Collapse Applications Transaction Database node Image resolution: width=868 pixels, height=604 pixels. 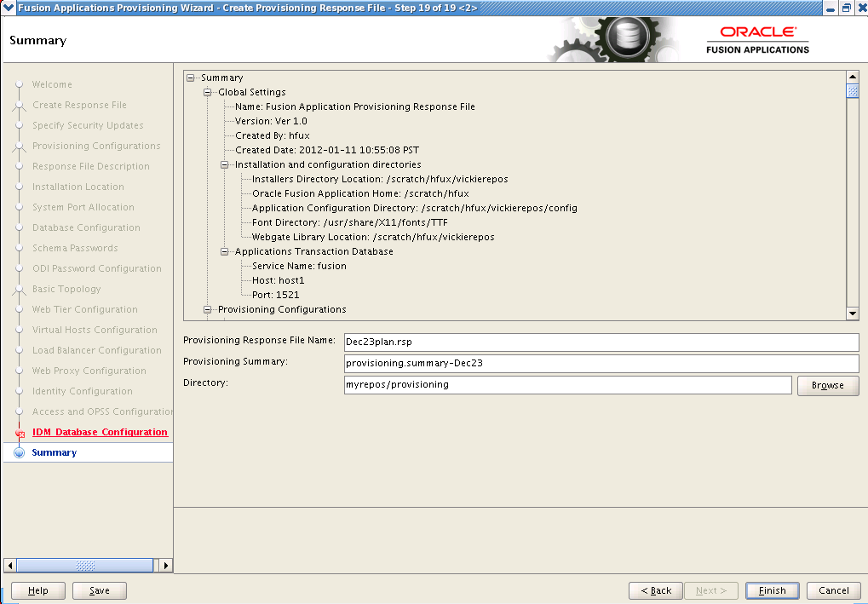[225, 252]
